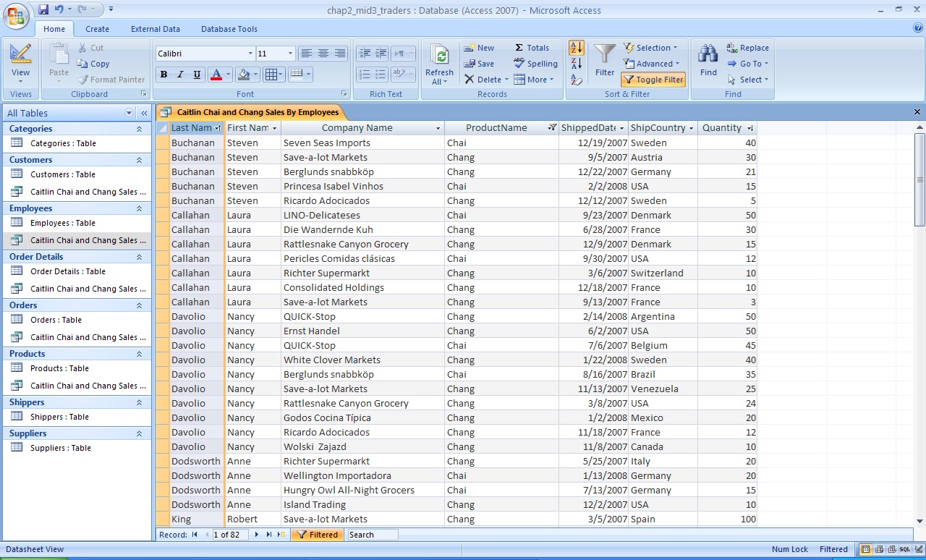Open the More records menu
This screenshot has height=560, width=926.
pyautogui.click(x=534, y=80)
